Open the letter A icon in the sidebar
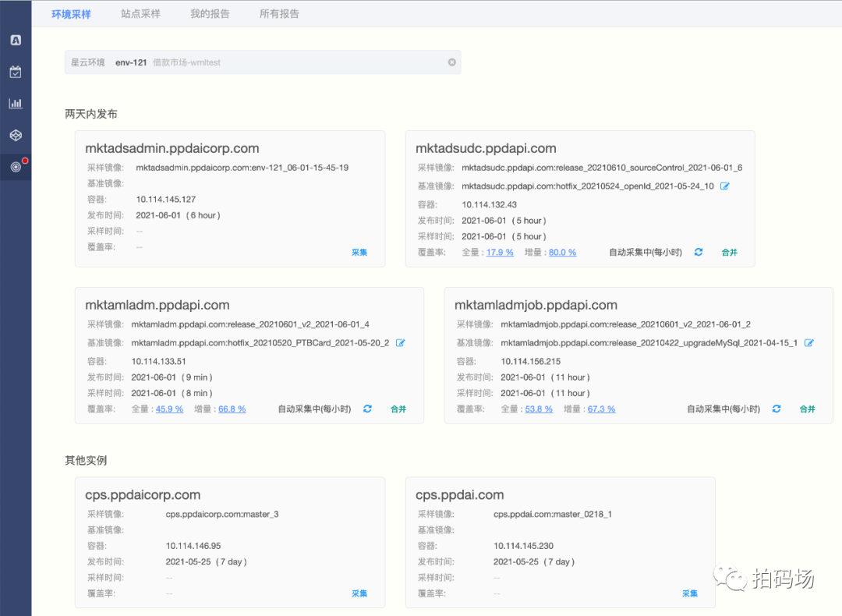 (x=16, y=40)
